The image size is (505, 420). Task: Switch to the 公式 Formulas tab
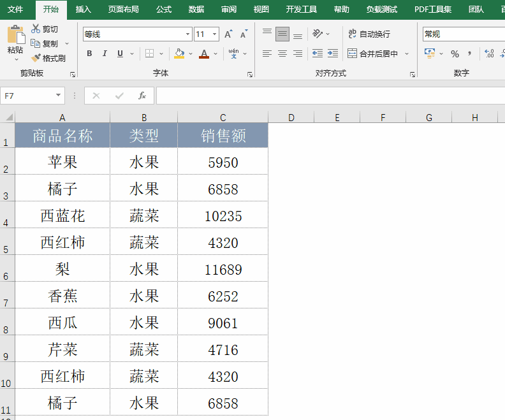tap(164, 10)
